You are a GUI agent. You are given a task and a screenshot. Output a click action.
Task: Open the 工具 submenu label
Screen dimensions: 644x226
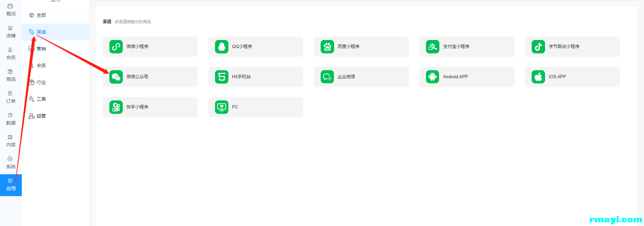tap(41, 99)
